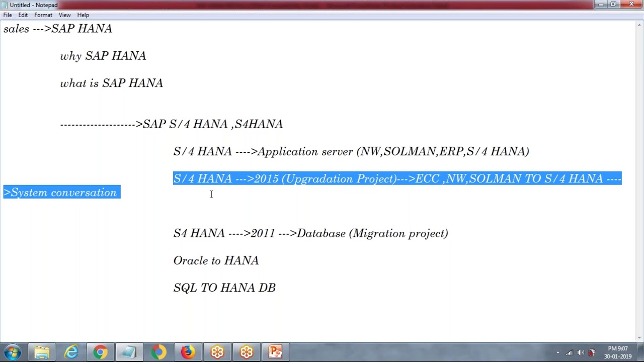644x362 pixels.
Task: Minimize the Notepad window
Action: 601,5
